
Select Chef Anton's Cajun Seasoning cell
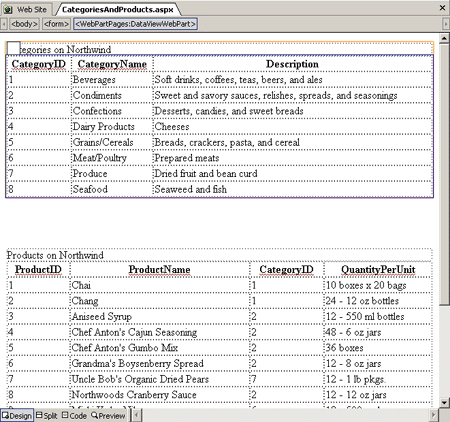[160, 332]
